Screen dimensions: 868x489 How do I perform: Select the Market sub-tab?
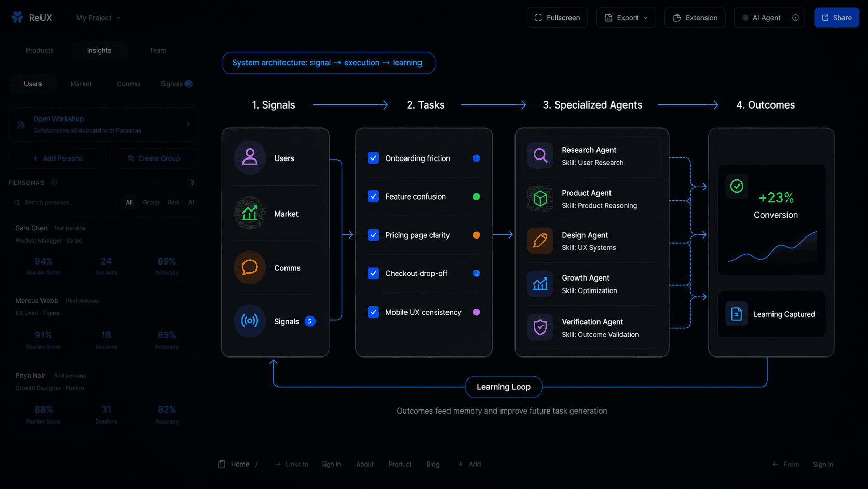pyautogui.click(x=81, y=84)
